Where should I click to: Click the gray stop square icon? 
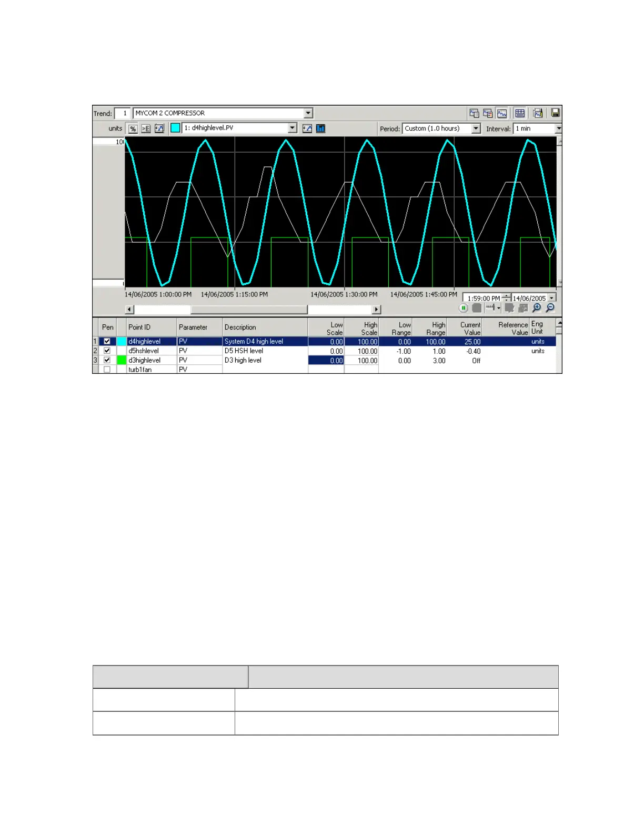[477, 308]
